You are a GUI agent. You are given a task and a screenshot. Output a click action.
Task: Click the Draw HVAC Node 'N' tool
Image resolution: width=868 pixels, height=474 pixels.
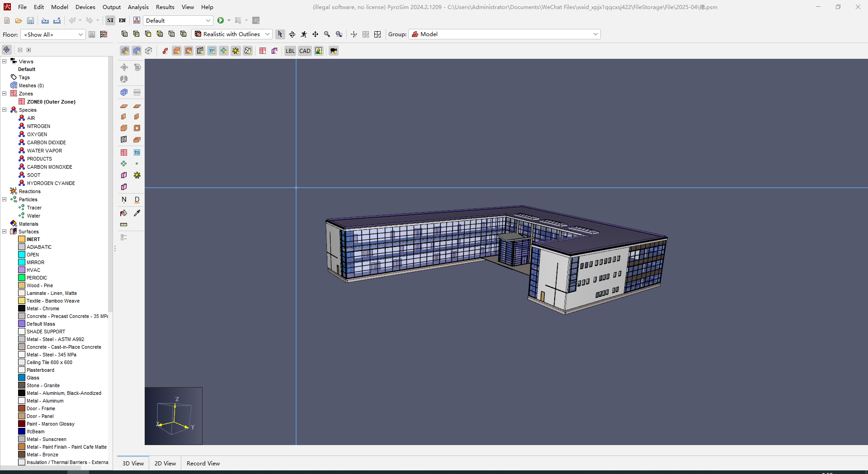[124, 199]
